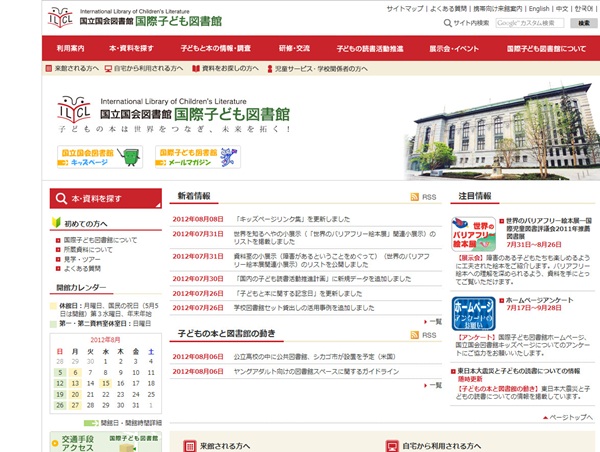Open the 本・資料を探す menu in the red bar
600x452 pixels.
[131, 48]
